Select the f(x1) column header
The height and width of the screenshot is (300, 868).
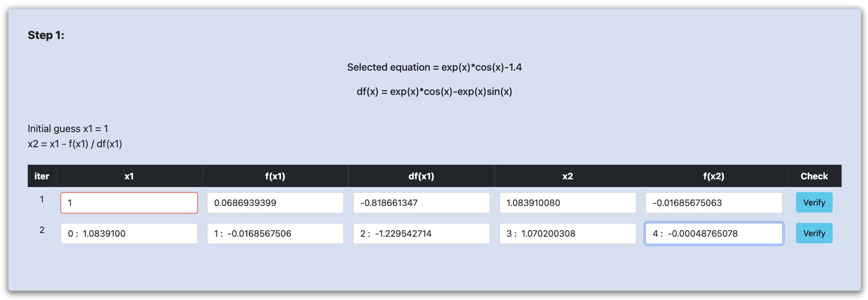tap(275, 176)
